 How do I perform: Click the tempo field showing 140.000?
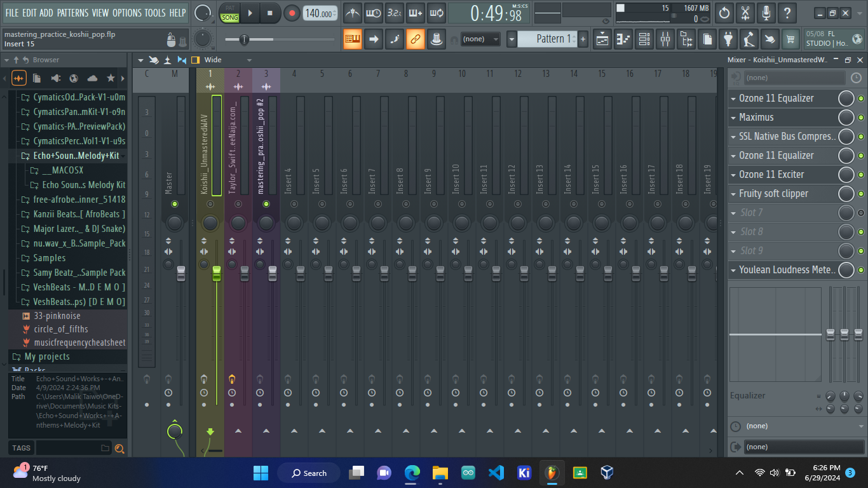tap(320, 13)
